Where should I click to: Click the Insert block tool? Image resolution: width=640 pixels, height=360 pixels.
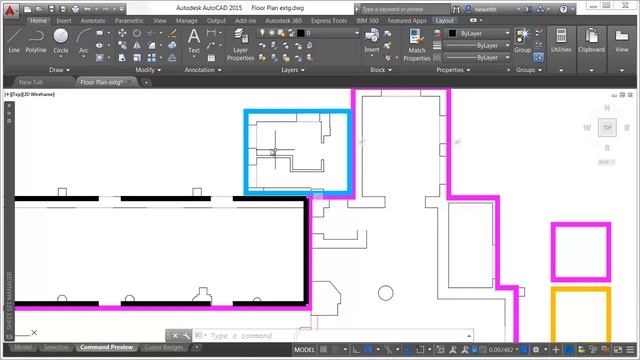click(372, 41)
